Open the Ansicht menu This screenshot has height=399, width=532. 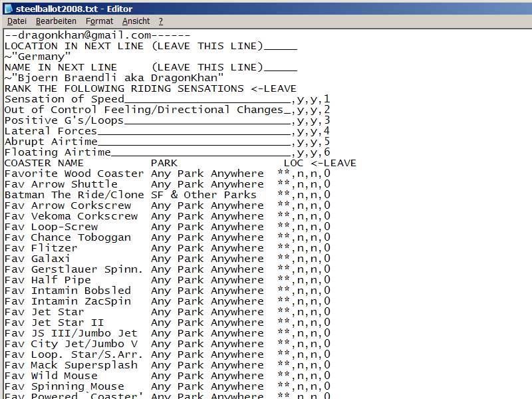(x=136, y=21)
